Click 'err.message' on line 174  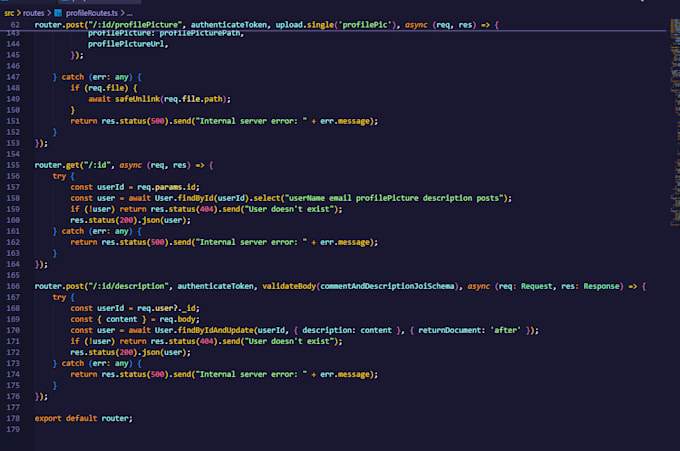(x=345, y=374)
